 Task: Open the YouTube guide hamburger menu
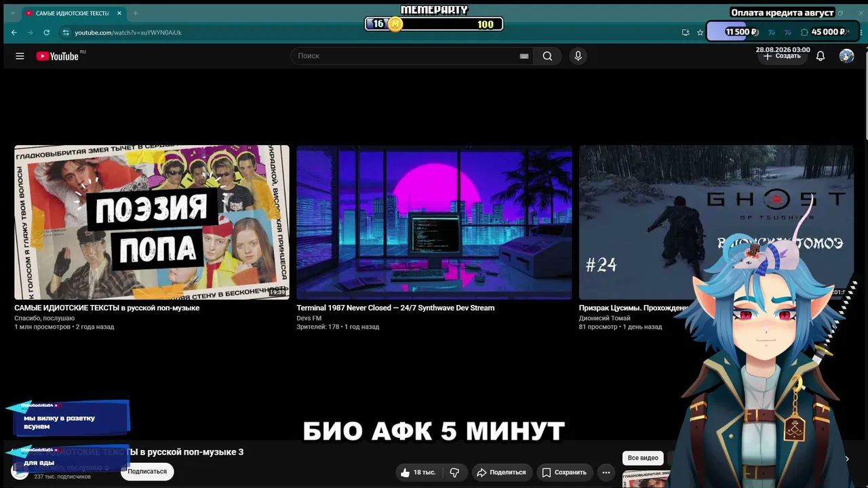pyautogui.click(x=20, y=56)
